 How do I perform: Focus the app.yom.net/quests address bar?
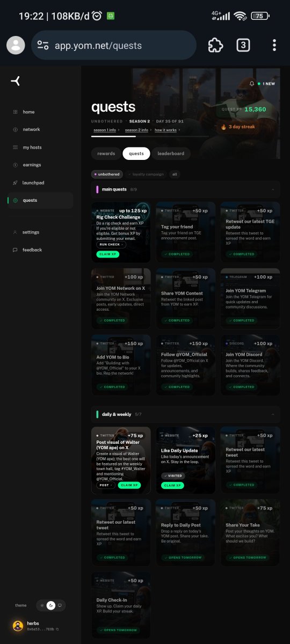tap(114, 45)
